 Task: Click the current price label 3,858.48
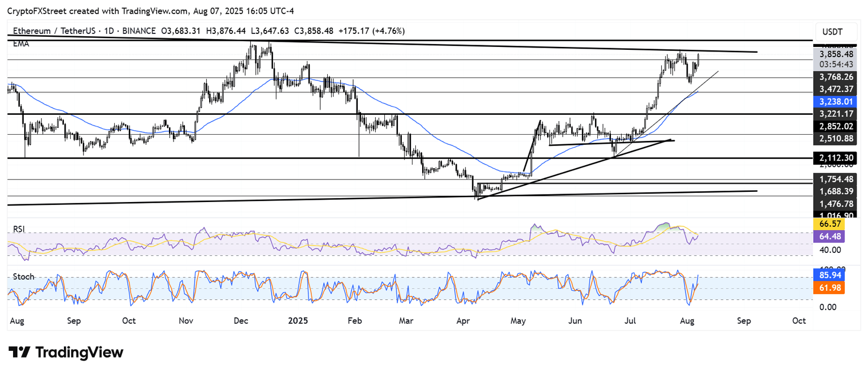tap(834, 54)
